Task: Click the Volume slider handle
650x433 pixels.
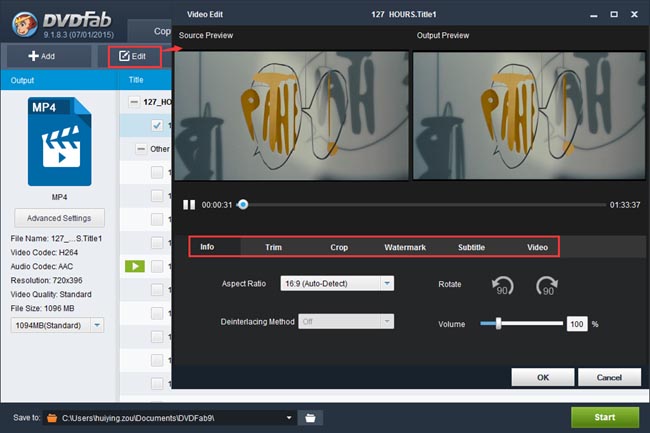Action: click(x=499, y=324)
